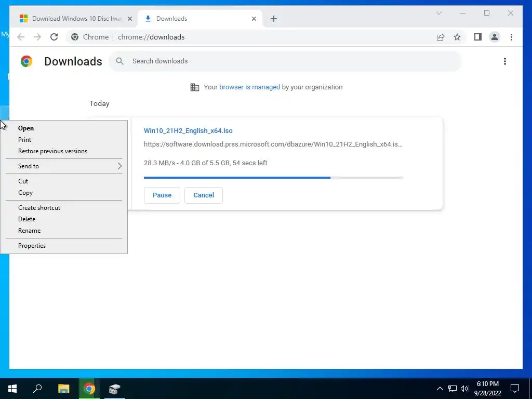
Task: Pause the ISO download
Action: tap(162, 195)
